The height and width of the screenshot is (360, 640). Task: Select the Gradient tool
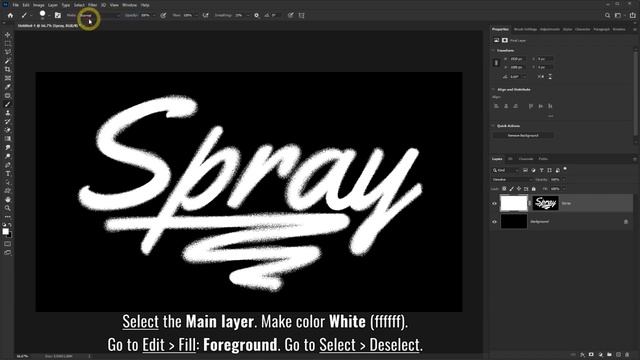click(x=7, y=139)
